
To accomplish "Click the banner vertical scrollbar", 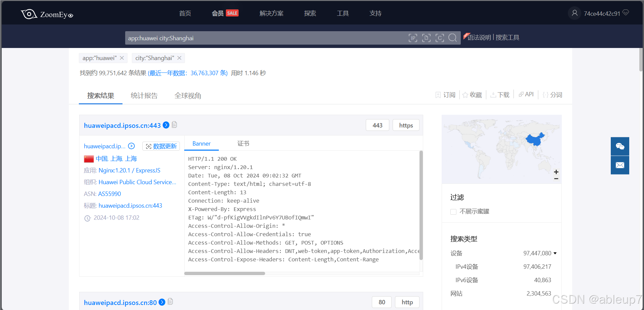I will click(x=421, y=205).
